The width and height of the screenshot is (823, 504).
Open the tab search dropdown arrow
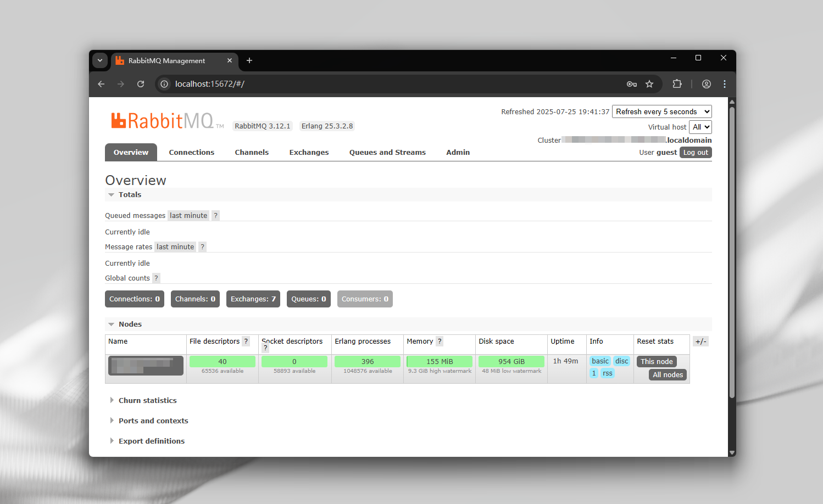[x=100, y=60]
